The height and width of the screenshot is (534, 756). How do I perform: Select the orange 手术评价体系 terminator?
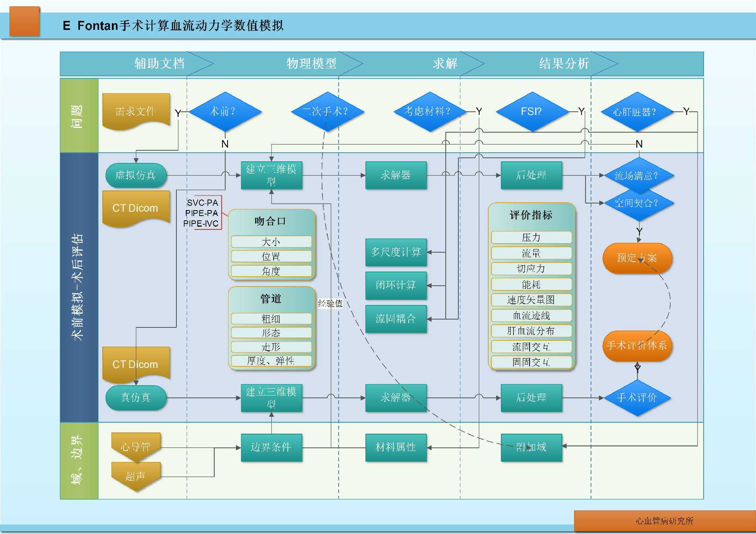tap(637, 346)
